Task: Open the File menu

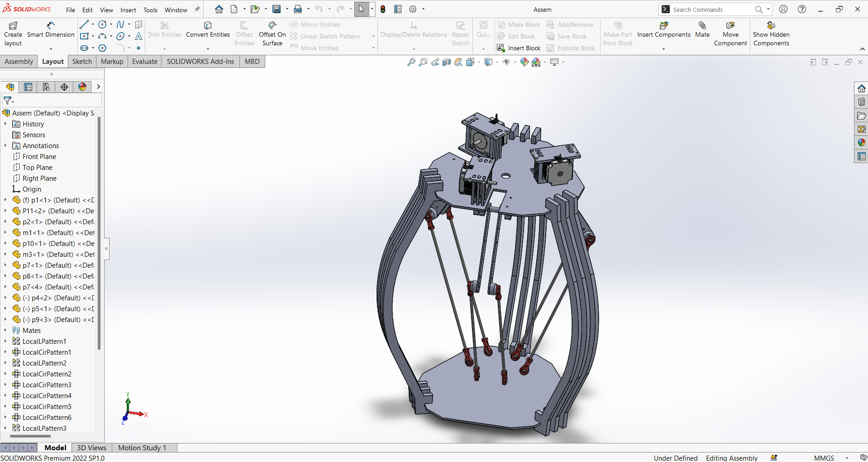Action: [x=71, y=10]
